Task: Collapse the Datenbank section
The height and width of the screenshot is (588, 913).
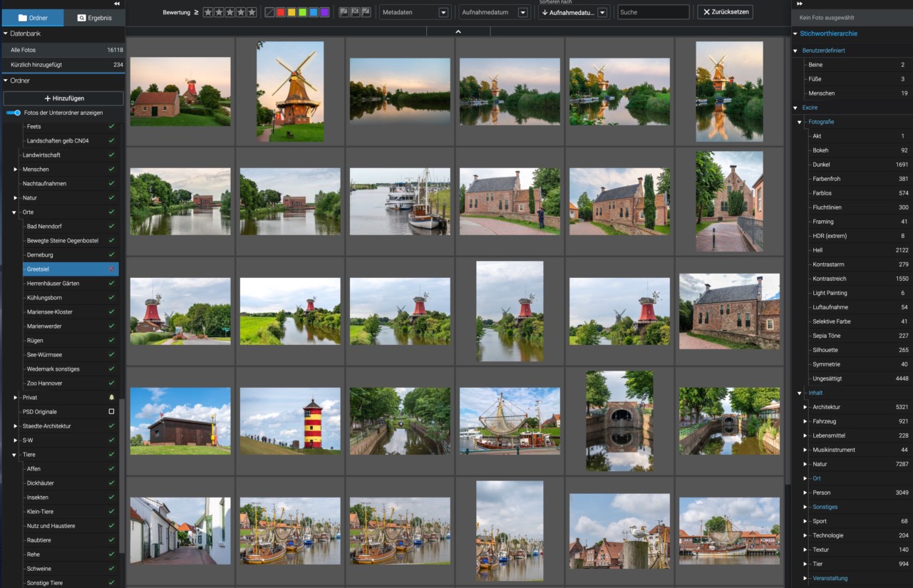Action: (x=6, y=33)
